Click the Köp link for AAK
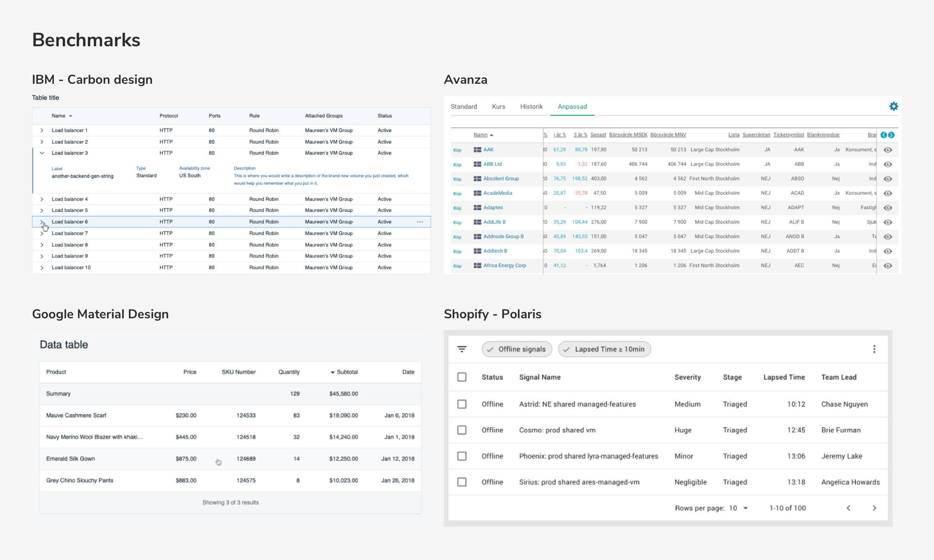 pos(457,150)
